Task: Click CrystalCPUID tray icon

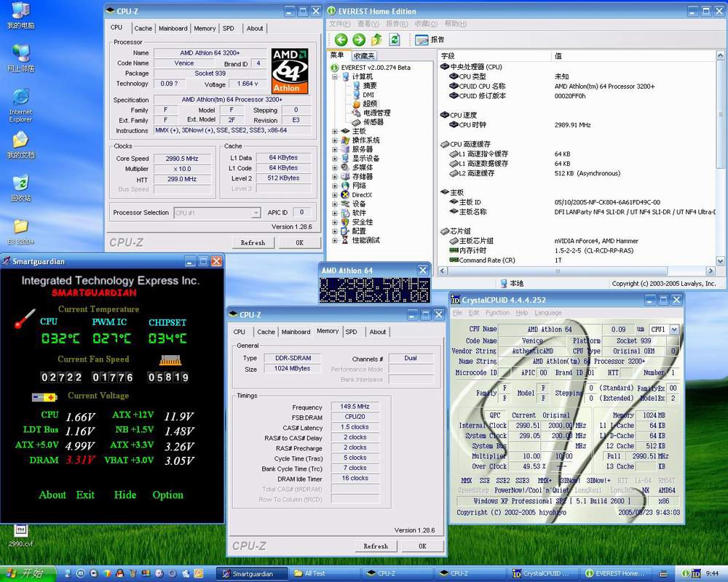Action: [695, 574]
